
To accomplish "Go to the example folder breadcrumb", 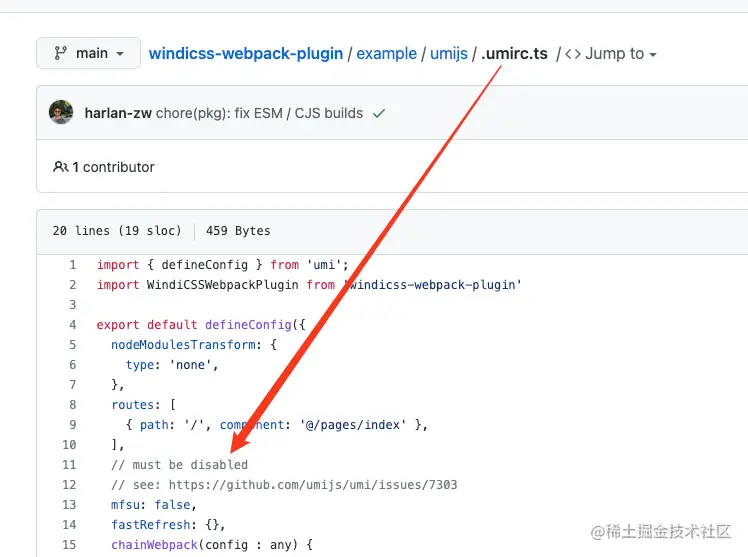I will click(x=386, y=53).
